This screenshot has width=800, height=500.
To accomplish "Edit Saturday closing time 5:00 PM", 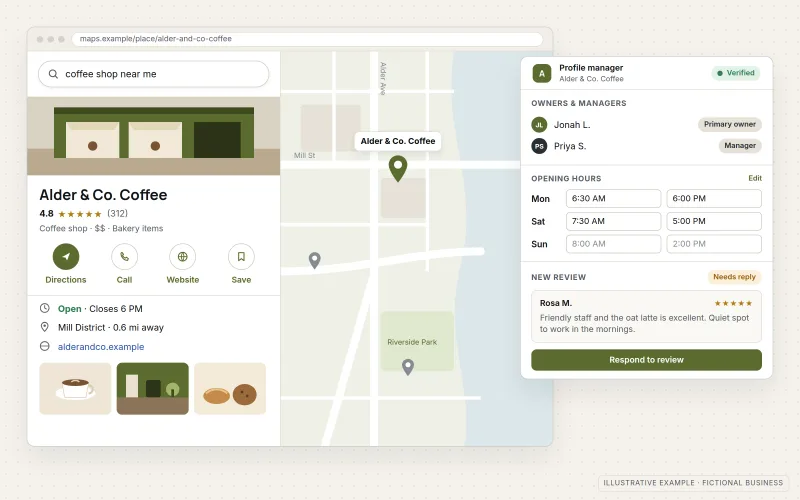I will coord(714,221).
